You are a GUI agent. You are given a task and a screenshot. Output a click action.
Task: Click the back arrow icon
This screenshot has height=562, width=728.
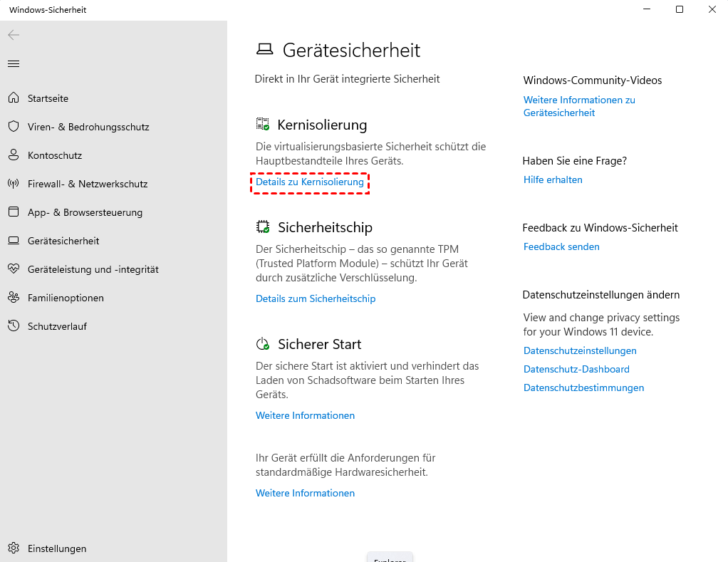point(14,35)
